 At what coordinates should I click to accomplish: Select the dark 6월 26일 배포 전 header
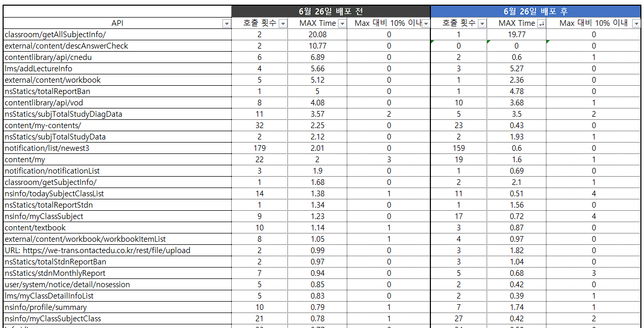tap(331, 11)
